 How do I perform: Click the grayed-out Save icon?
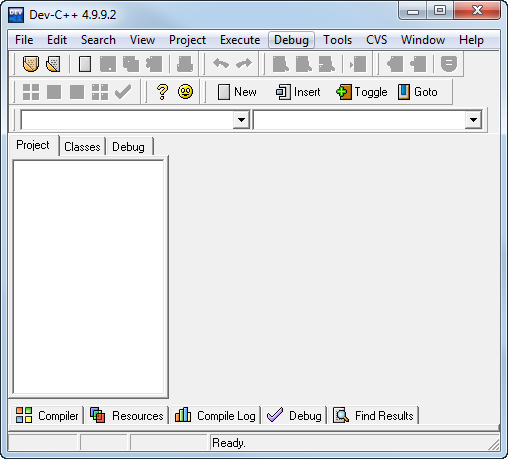[x=108, y=64]
